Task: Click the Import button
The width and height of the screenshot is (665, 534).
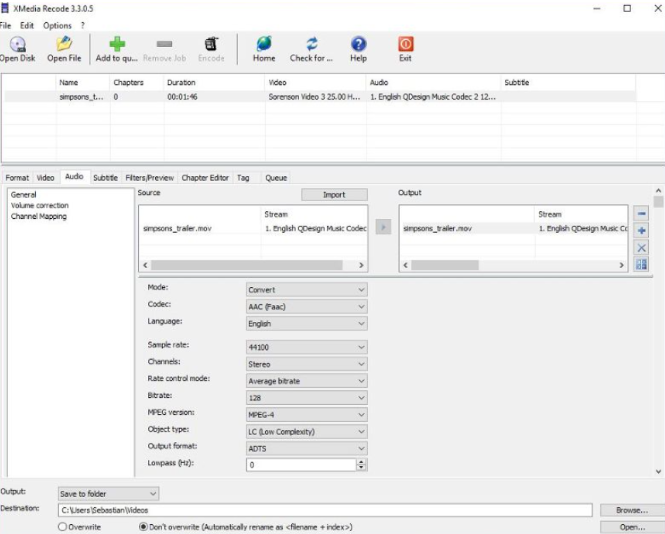Action: [334, 194]
